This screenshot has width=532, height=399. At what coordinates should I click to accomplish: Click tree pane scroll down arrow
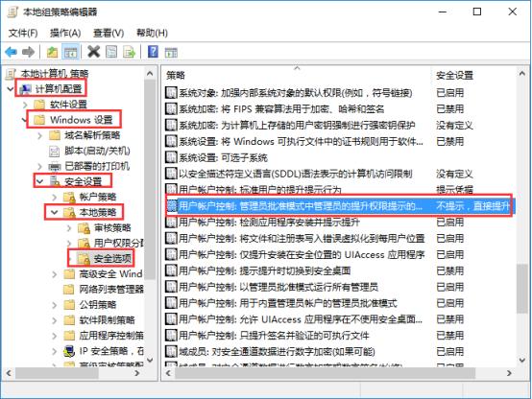pos(150,360)
